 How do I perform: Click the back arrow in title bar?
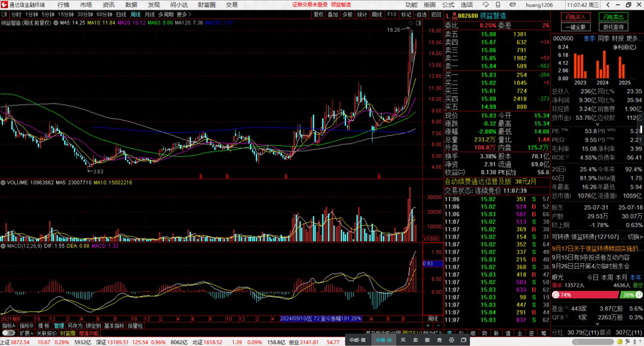[x=608, y=5]
